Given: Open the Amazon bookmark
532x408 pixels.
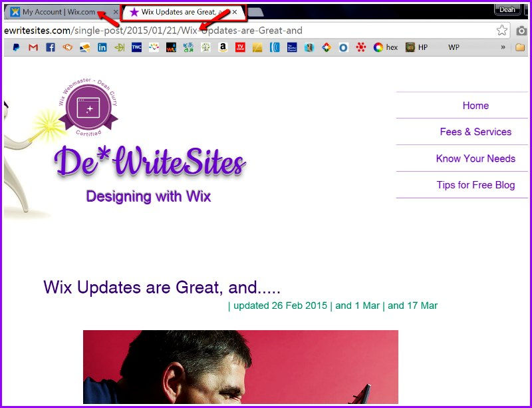Looking at the screenshot, I should pyautogui.click(x=223, y=47).
